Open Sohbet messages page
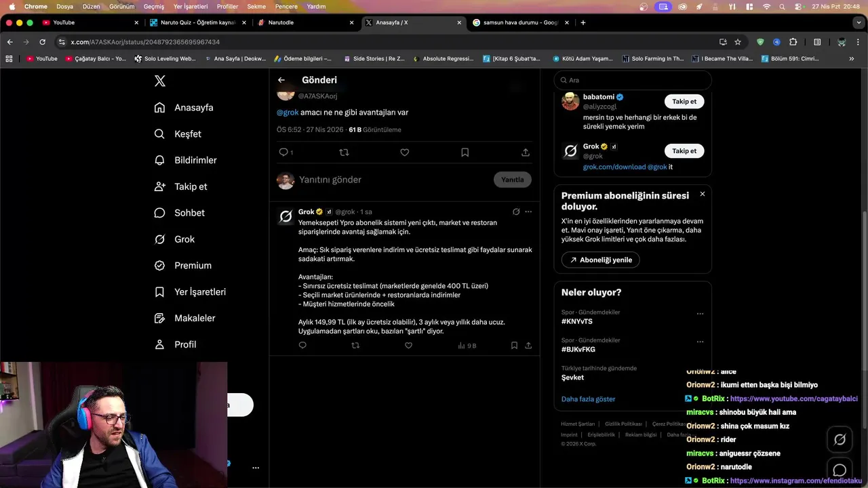 tap(179, 213)
